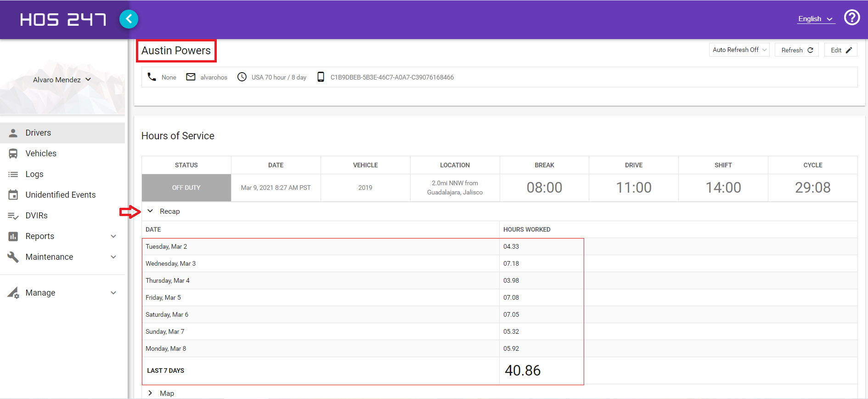
Task: Click the email envelope icon
Action: pyautogui.click(x=191, y=77)
